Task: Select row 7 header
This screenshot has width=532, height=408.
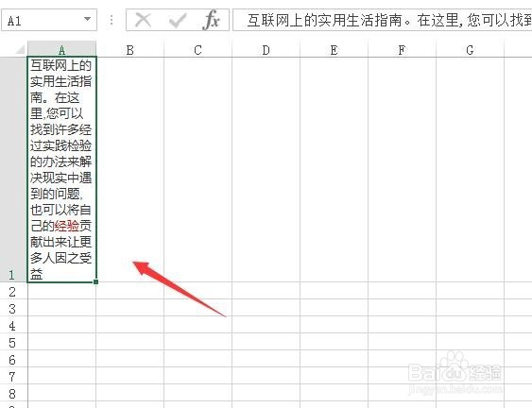Action: pyautogui.click(x=13, y=376)
